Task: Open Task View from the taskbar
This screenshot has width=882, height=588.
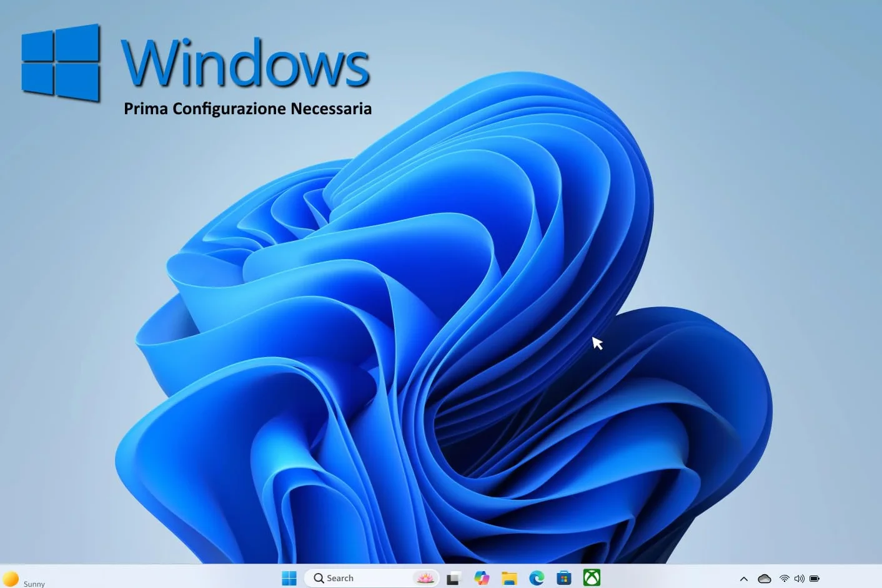Action: pos(454,578)
